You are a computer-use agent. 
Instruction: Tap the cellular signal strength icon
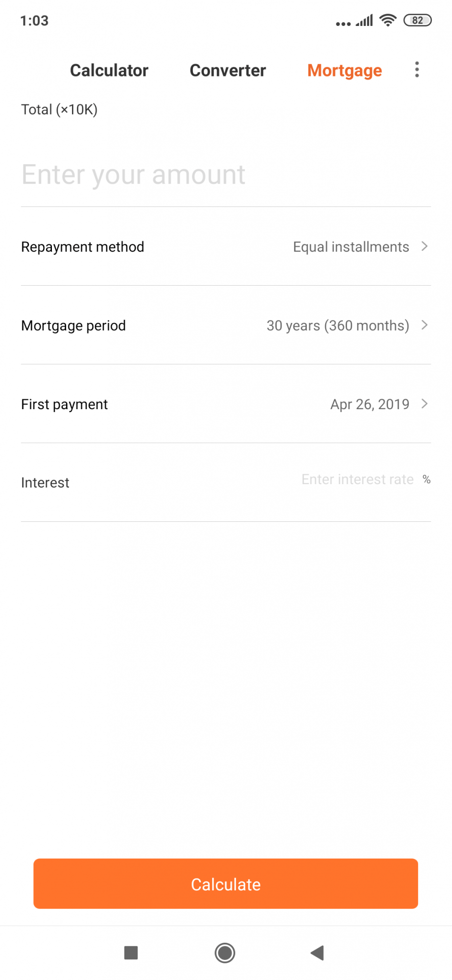click(364, 21)
